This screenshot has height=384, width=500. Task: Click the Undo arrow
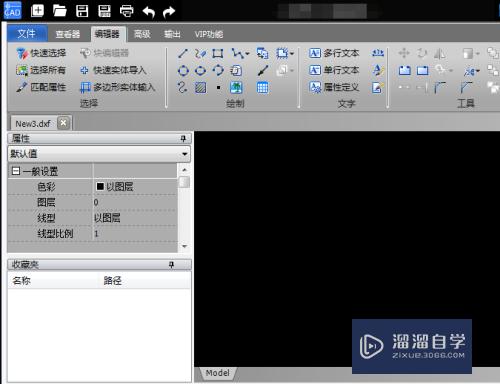pyautogui.click(x=149, y=12)
